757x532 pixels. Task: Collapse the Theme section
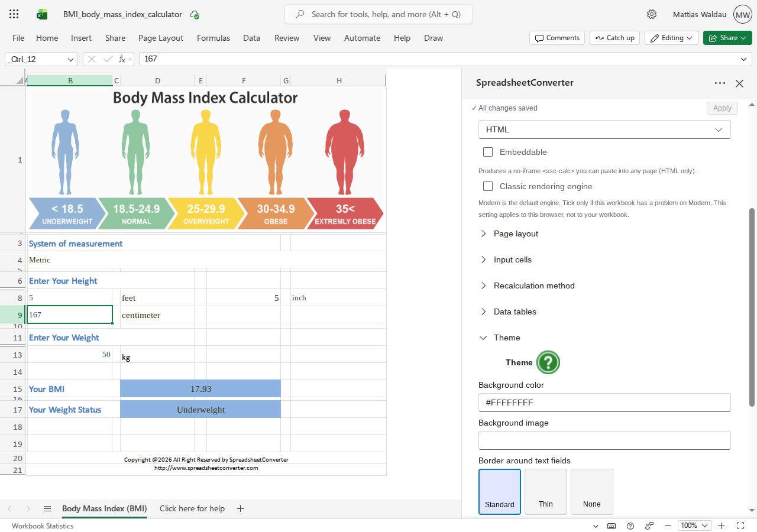point(604,338)
